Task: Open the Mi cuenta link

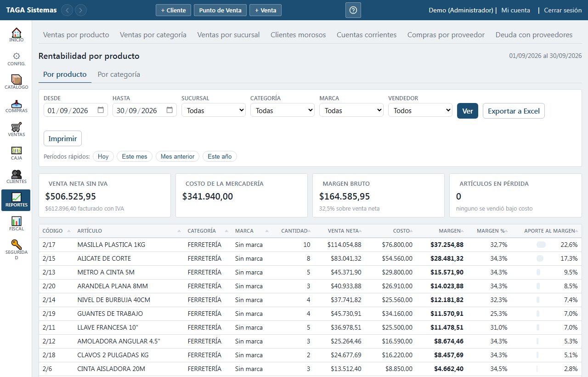Action: click(515, 10)
